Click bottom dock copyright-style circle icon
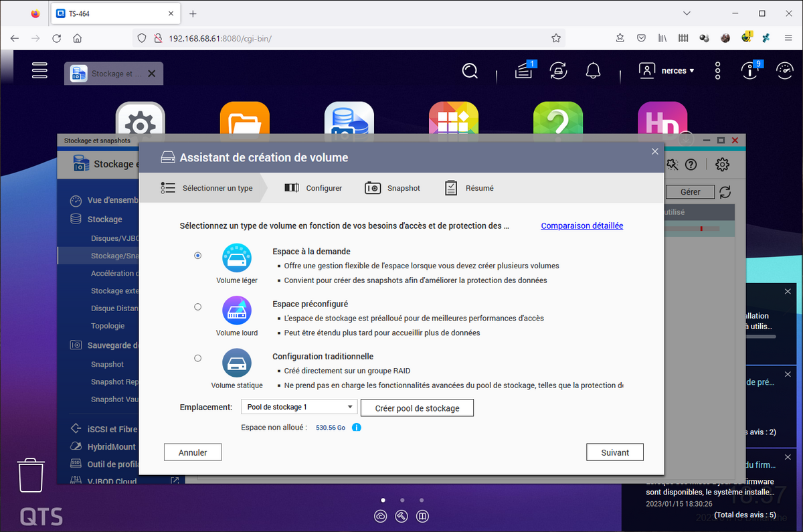 click(381, 517)
